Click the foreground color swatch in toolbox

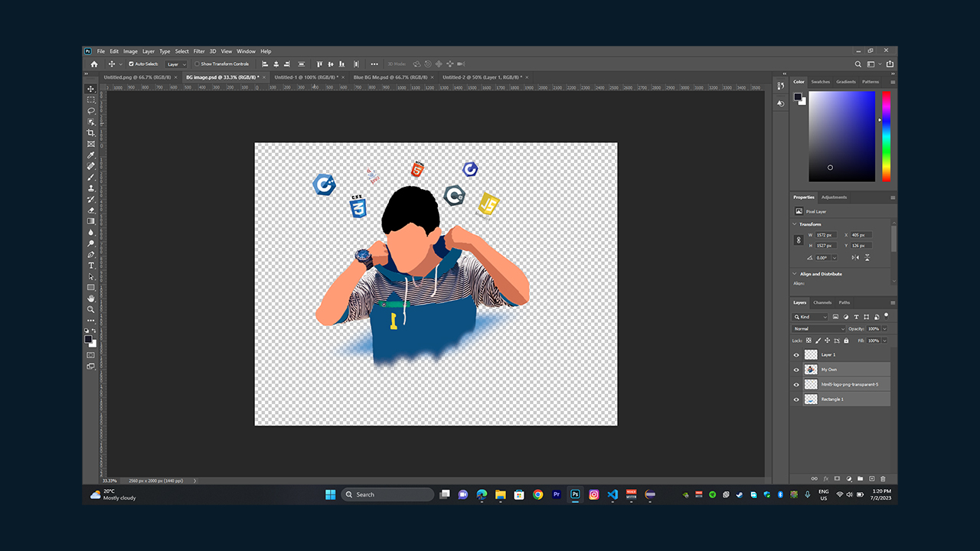(x=88, y=338)
